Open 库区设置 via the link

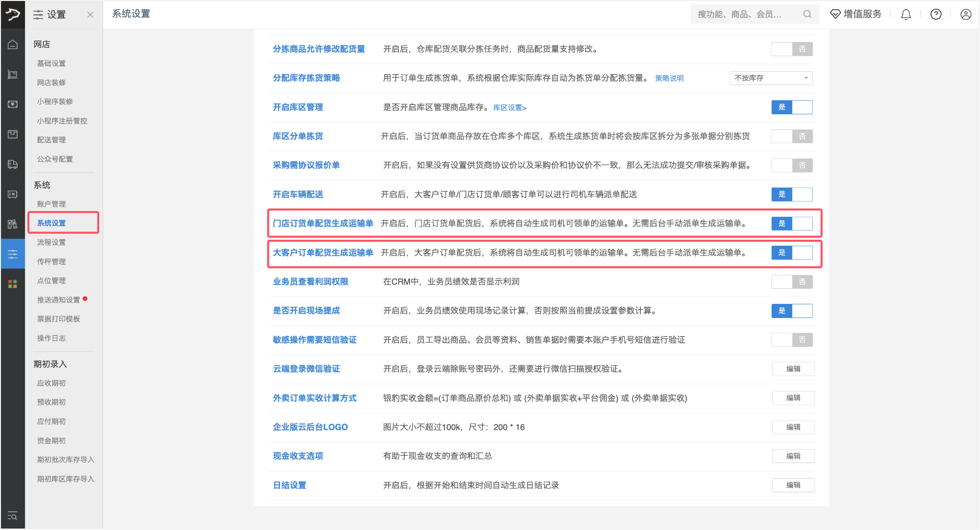509,107
